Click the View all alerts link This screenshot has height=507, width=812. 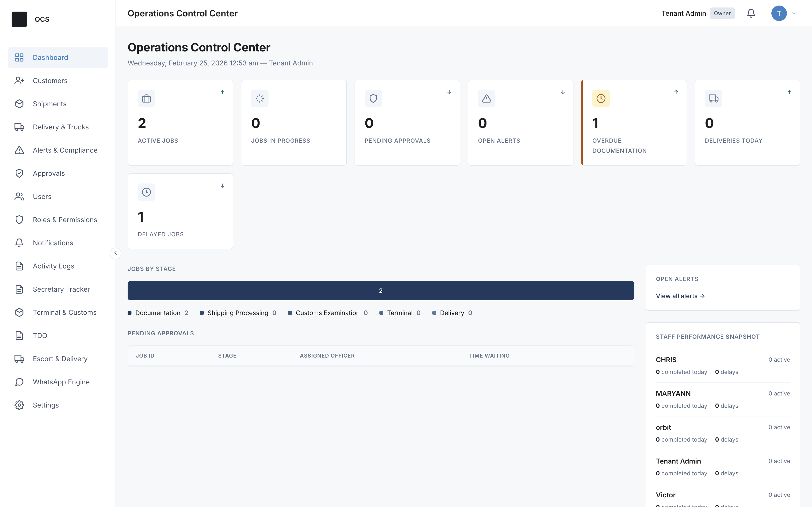[680, 296]
